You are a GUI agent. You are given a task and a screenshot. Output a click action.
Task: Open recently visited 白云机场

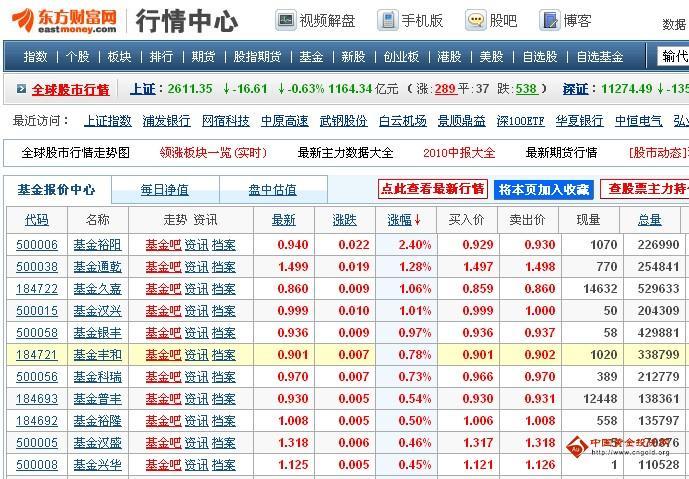[x=403, y=121]
